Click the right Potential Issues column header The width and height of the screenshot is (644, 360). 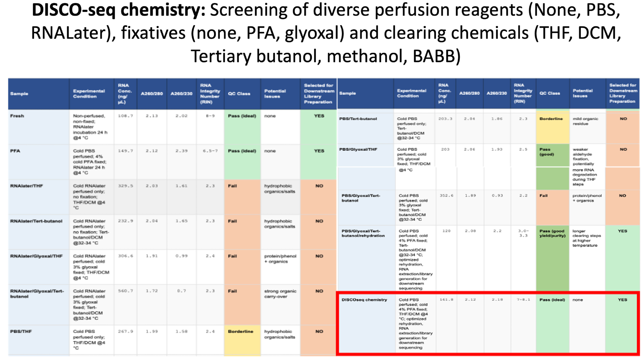pyautogui.click(x=582, y=93)
